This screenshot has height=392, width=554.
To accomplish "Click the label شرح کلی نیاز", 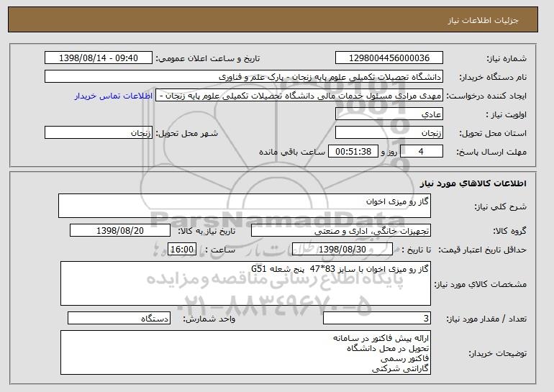I will click(x=500, y=207).
